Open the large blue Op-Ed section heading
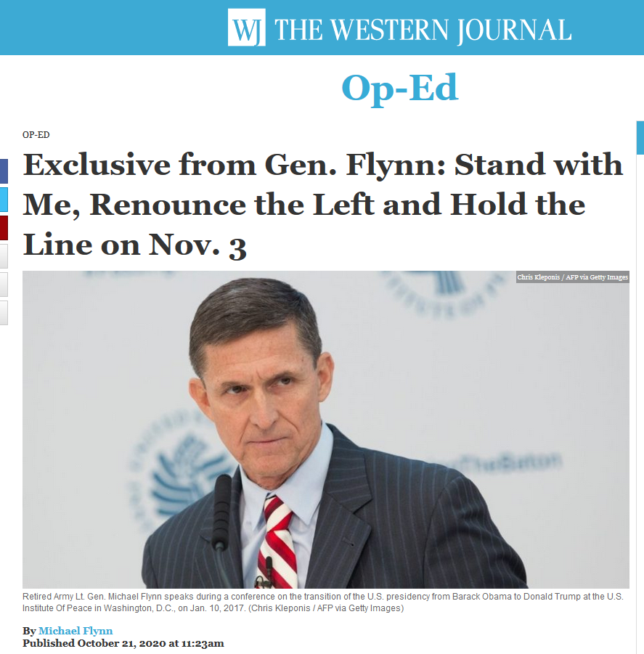644x654 pixels. click(400, 88)
